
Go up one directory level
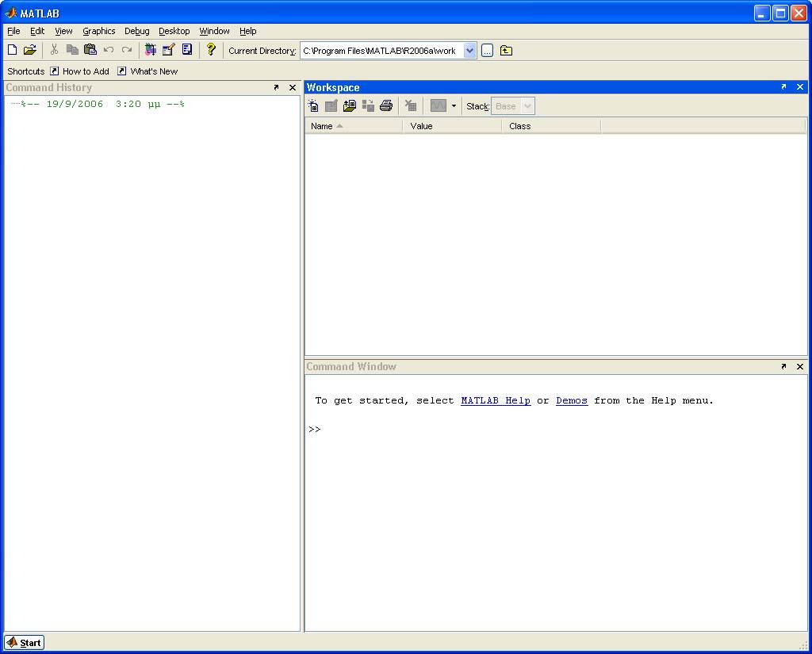coord(506,50)
